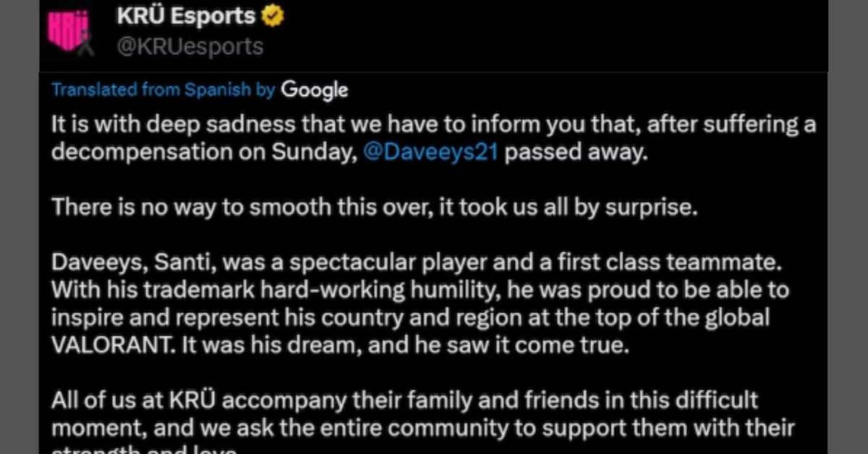The image size is (868, 454).
Task: Click the gray margin right of the tweet
Action: point(848,227)
